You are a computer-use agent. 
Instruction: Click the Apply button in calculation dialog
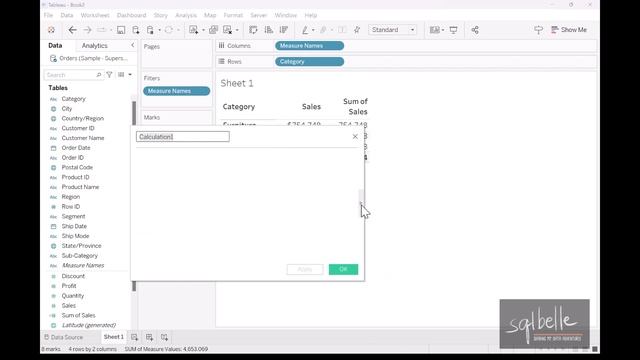[305, 269]
